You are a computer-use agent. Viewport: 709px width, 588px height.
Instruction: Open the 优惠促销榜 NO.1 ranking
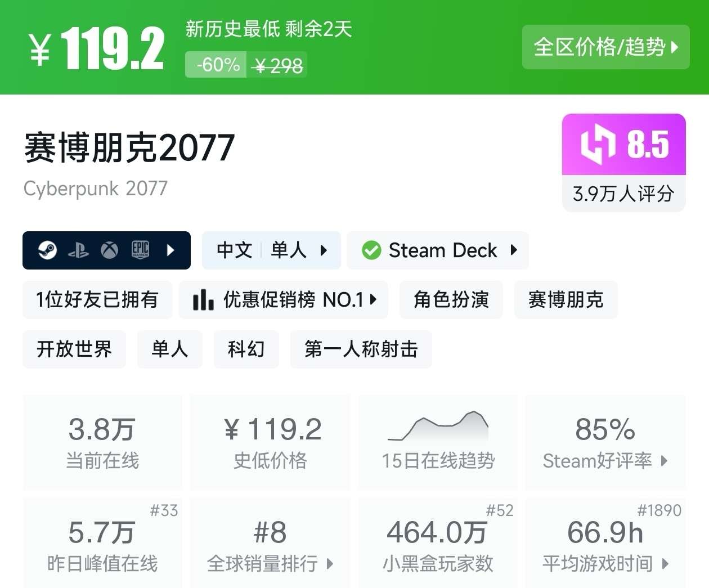[283, 300]
